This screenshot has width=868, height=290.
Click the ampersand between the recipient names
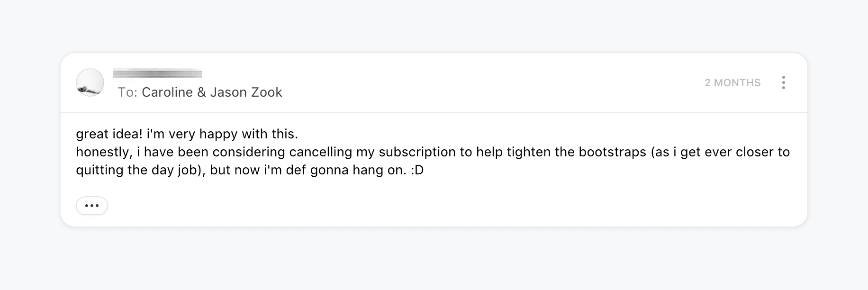tap(201, 92)
